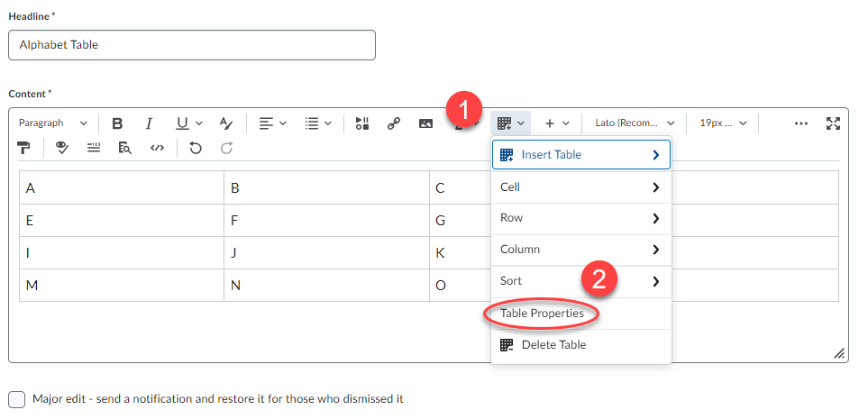
Task: Open the Column submenu
Action: click(x=581, y=250)
